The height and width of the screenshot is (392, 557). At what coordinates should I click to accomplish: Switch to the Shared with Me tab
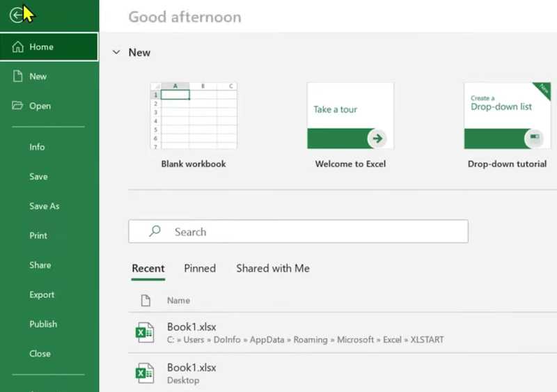point(273,268)
